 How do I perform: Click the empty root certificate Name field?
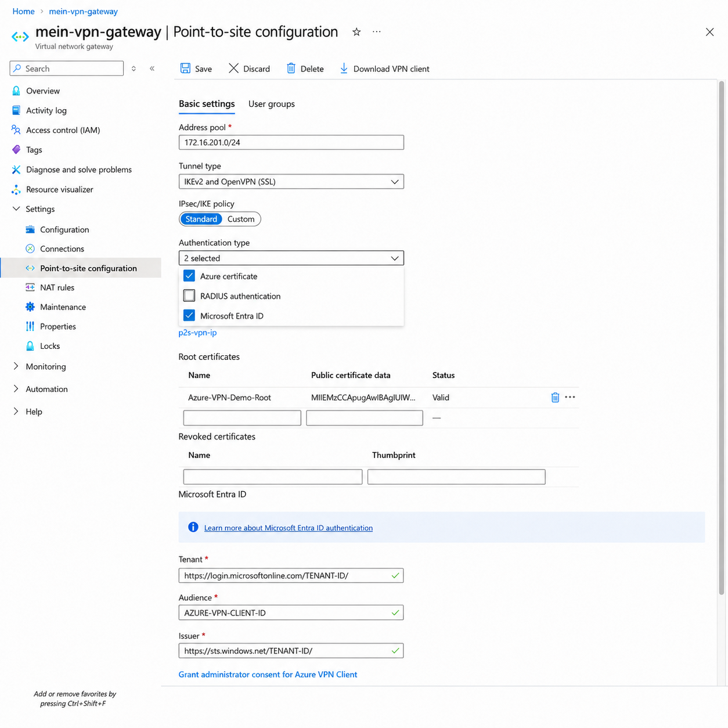pos(242,418)
